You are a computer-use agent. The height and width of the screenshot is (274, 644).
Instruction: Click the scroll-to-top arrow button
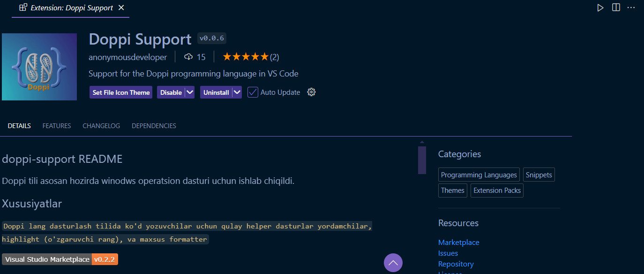[393, 263]
